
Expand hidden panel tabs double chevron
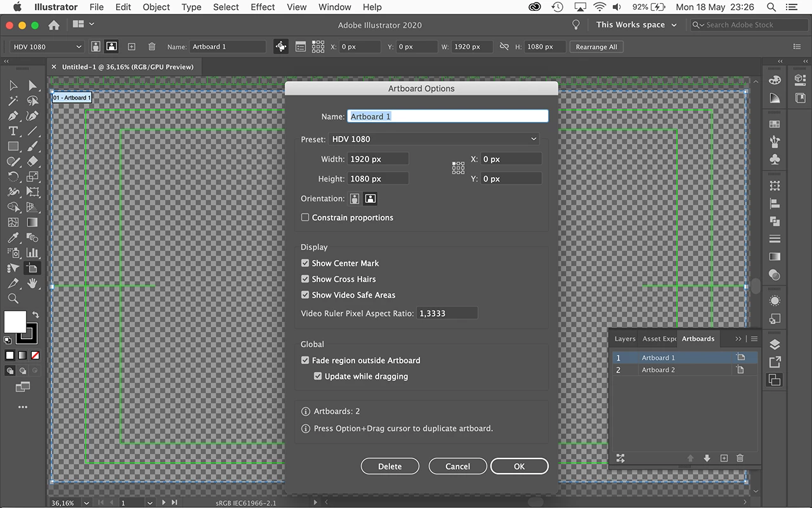(738, 338)
